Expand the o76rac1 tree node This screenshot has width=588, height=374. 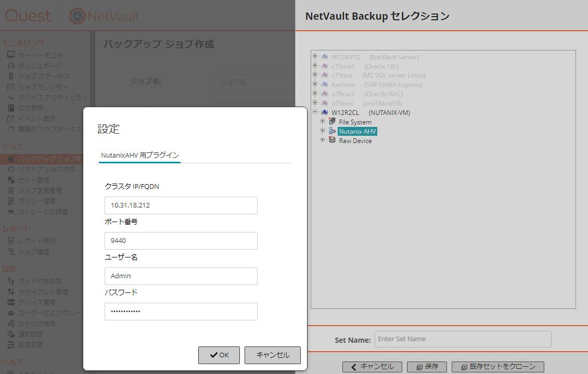pyautogui.click(x=315, y=93)
